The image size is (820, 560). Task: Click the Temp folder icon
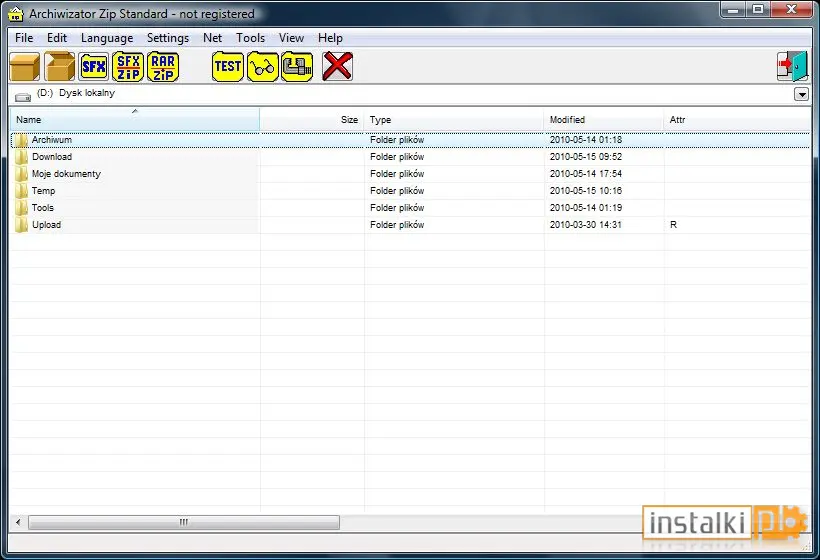tap(21, 191)
